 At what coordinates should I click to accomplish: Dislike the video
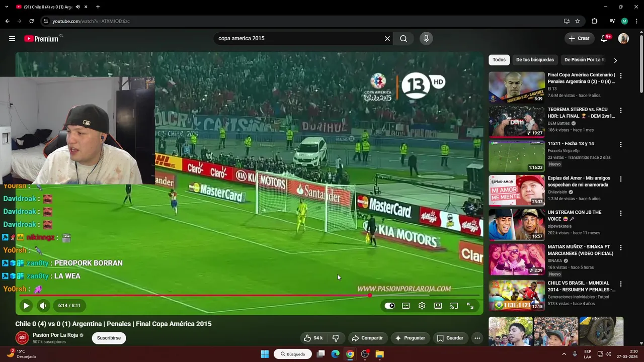coord(336,338)
